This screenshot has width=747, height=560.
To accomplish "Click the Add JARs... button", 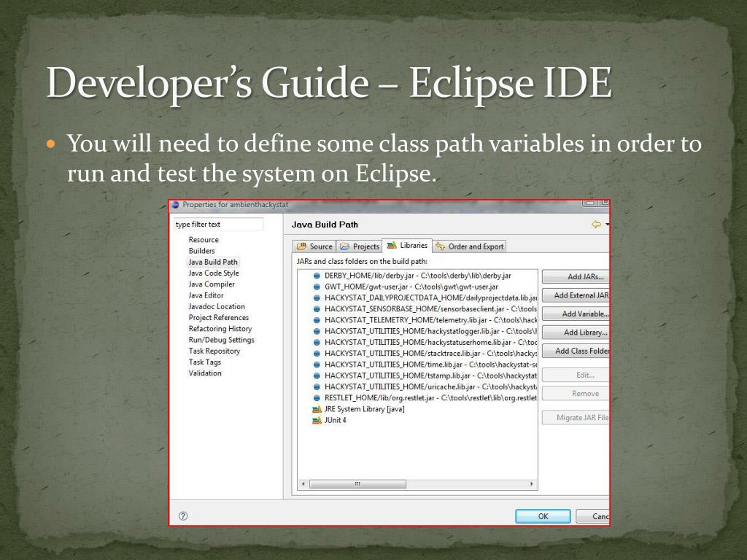I will point(576,276).
